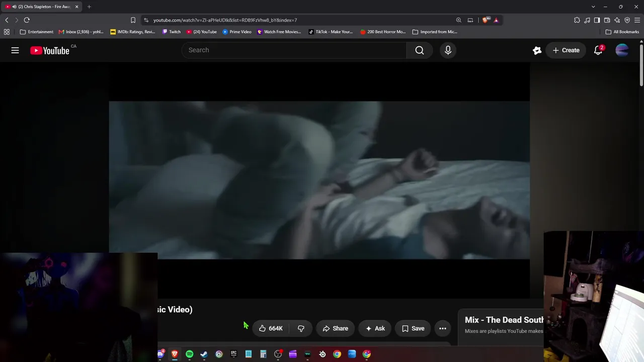
Task: Open the account avatar menu
Action: 622,50
